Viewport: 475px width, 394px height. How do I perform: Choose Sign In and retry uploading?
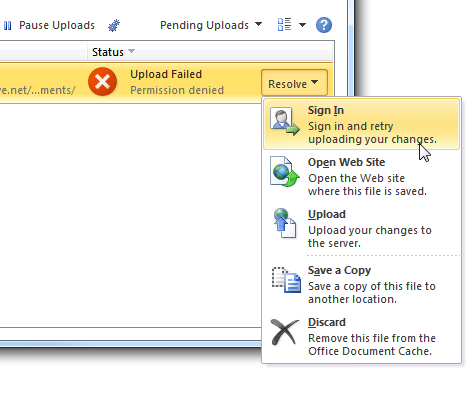tap(361, 124)
